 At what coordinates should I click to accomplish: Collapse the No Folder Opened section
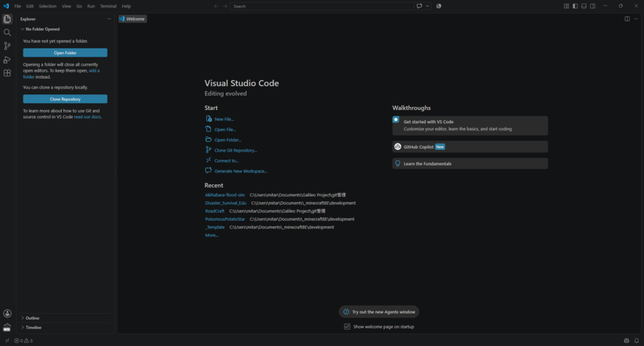coord(40,29)
